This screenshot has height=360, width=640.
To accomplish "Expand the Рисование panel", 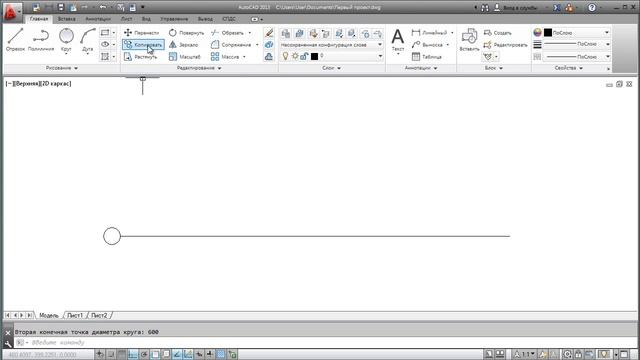I will [x=62, y=68].
